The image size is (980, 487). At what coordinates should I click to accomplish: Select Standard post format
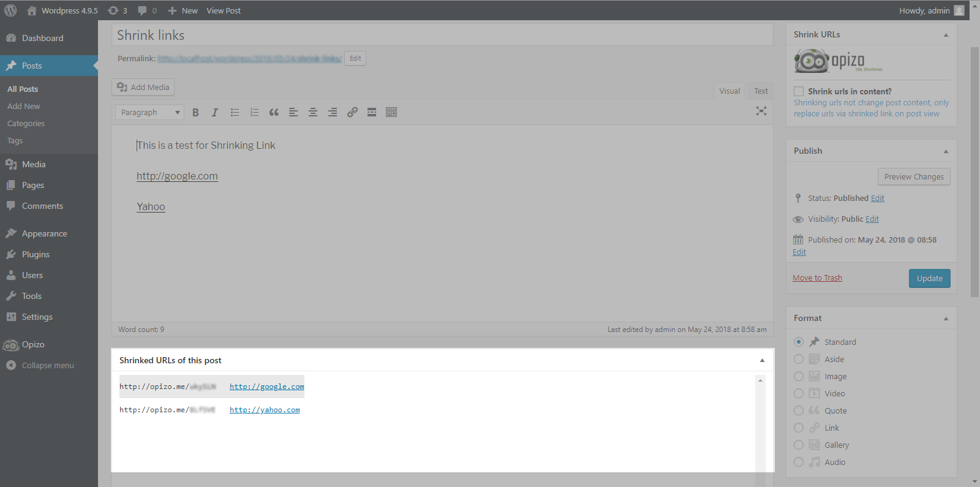pyautogui.click(x=799, y=342)
